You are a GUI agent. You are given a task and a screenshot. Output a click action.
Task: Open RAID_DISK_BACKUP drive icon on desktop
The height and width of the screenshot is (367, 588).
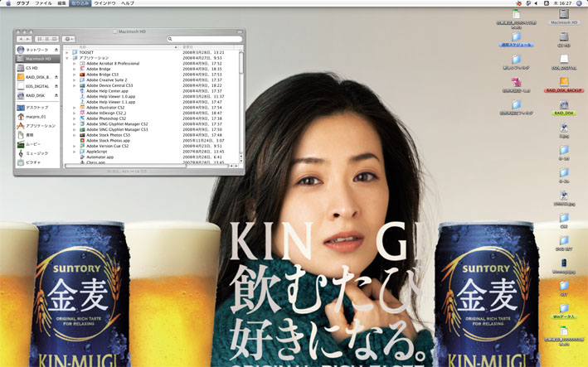click(563, 85)
